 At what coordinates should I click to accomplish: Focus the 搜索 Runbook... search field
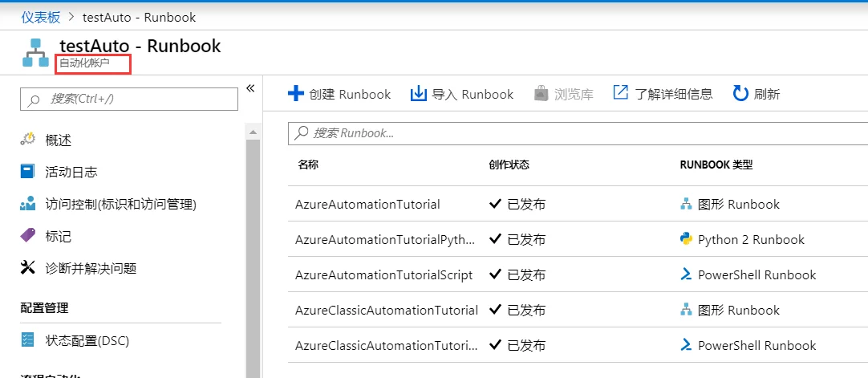click(578, 133)
